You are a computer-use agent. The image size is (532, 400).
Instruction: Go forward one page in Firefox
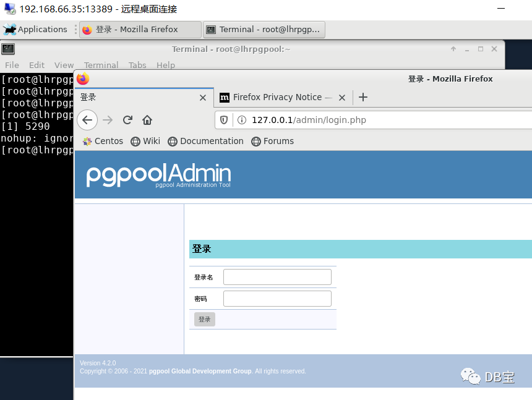pyautogui.click(x=108, y=120)
